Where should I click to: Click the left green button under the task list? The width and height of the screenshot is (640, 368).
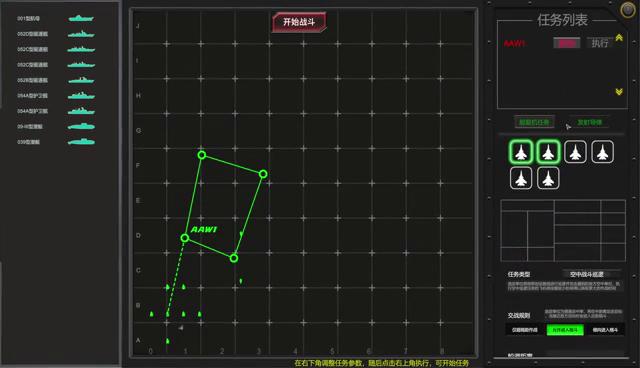[534, 122]
